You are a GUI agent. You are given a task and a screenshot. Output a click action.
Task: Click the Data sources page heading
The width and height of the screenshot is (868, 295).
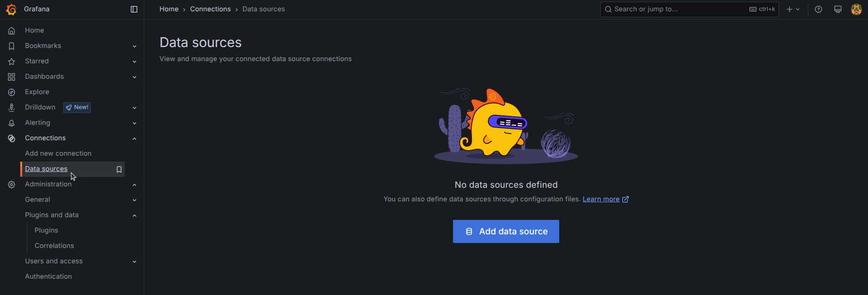(x=201, y=43)
